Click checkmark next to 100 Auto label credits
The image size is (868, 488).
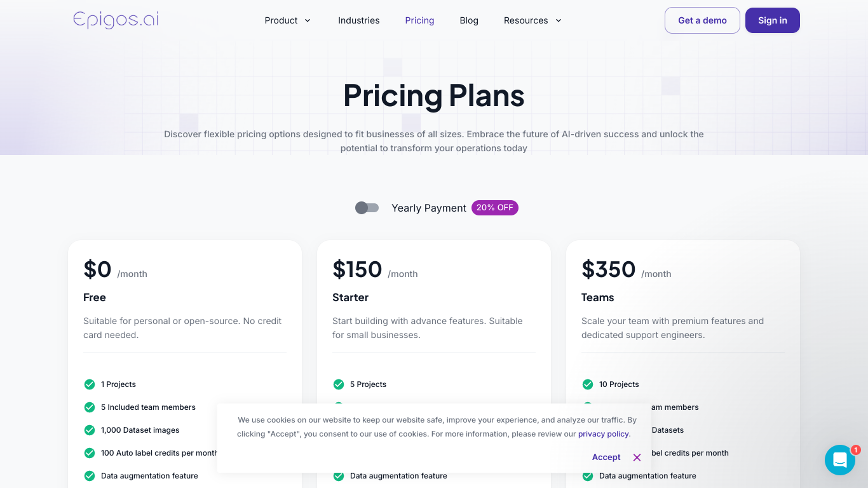click(x=90, y=453)
